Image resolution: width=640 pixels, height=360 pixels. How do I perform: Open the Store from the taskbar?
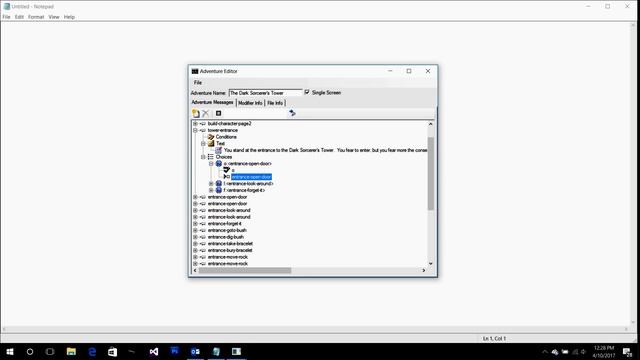click(112, 351)
